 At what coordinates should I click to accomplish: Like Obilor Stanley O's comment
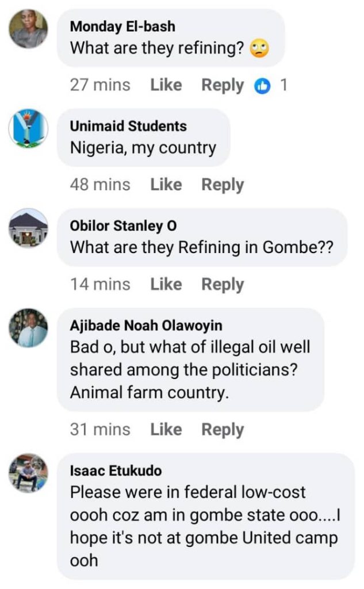(166, 285)
